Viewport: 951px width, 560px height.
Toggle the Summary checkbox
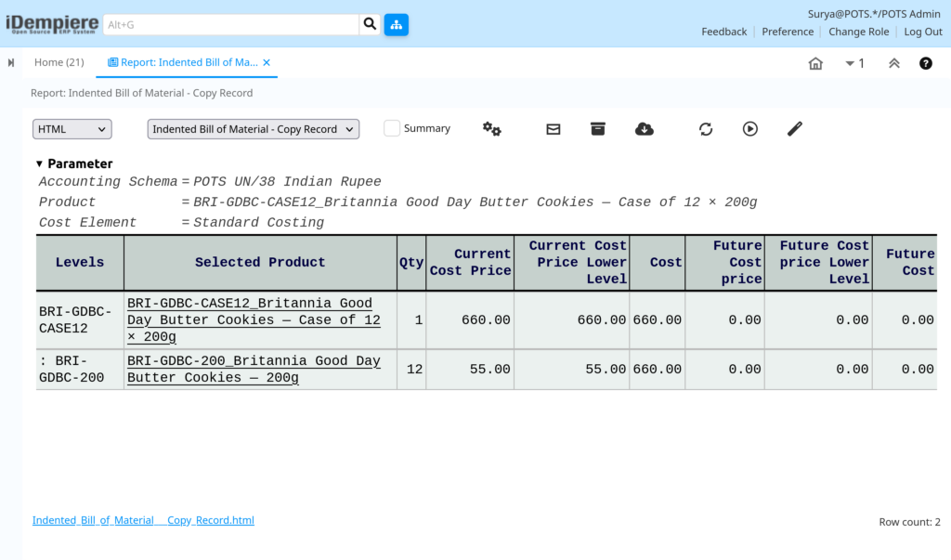[392, 128]
